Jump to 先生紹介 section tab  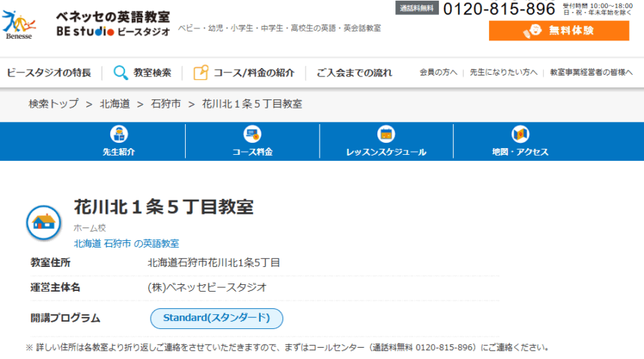click(119, 141)
